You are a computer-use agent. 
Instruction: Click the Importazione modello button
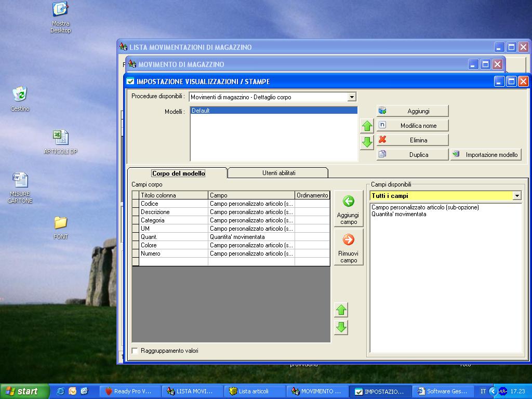486,154
